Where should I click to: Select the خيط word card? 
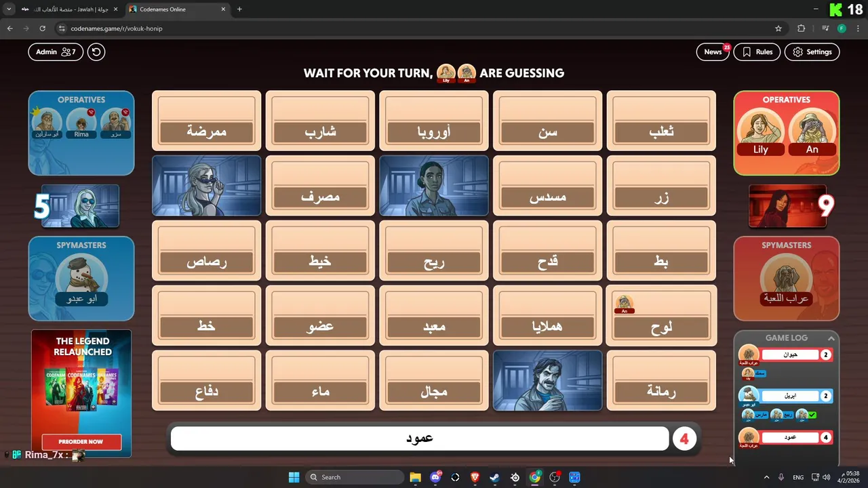click(x=320, y=251)
